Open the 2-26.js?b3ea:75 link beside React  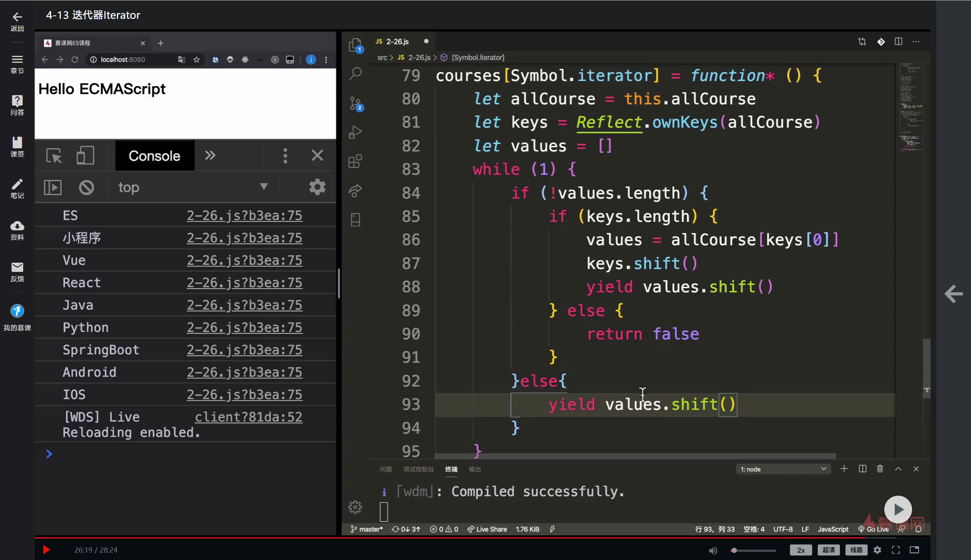244,283
